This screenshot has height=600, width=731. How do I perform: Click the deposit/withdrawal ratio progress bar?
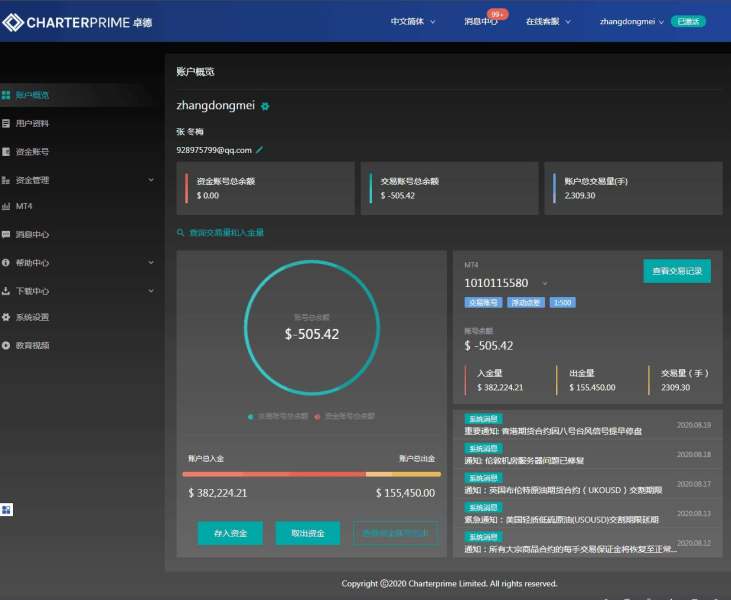[x=311, y=474]
